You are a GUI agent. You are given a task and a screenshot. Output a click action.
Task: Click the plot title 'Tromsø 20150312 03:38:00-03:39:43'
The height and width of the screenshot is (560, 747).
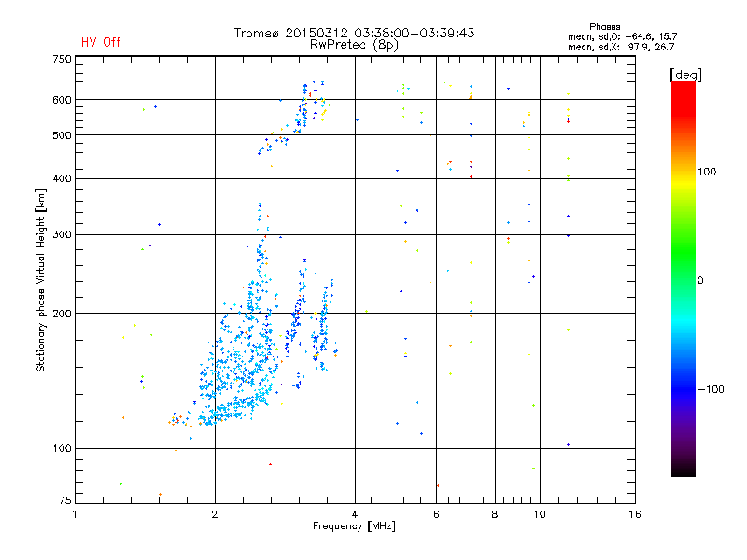pos(354,33)
